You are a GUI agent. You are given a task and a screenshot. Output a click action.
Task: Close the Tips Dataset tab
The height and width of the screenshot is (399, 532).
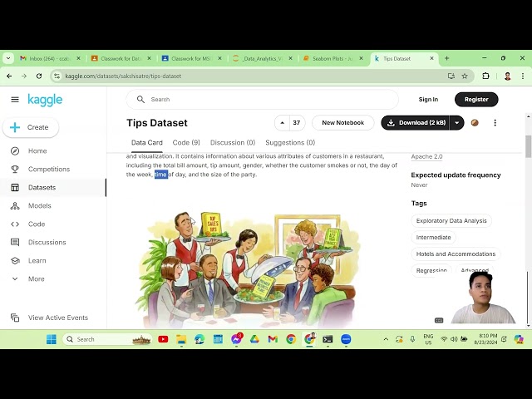tap(431, 59)
